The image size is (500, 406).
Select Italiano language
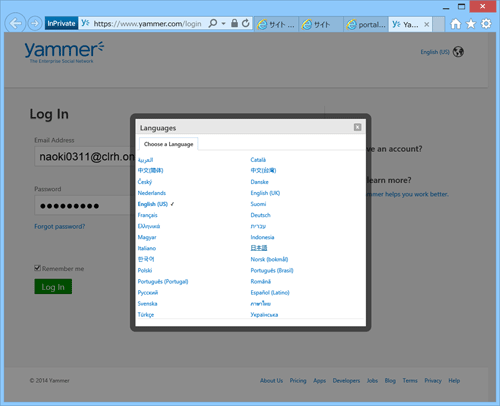tap(147, 248)
